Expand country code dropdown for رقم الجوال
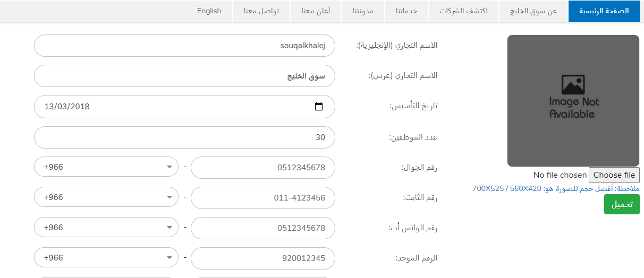The height and width of the screenshot is (278, 644). point(106,167)
